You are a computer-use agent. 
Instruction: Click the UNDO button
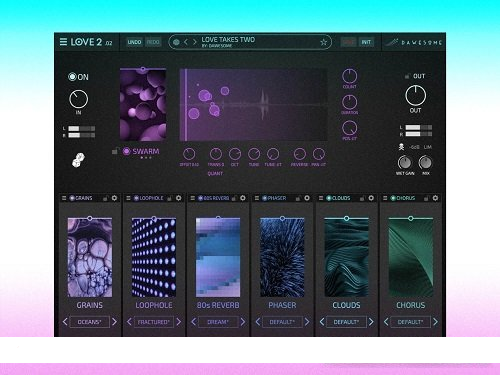tap(134, 42)
